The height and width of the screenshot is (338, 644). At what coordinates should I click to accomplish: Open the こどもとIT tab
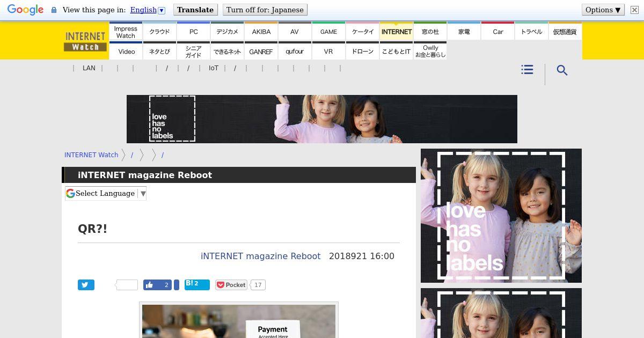(396, 52)
